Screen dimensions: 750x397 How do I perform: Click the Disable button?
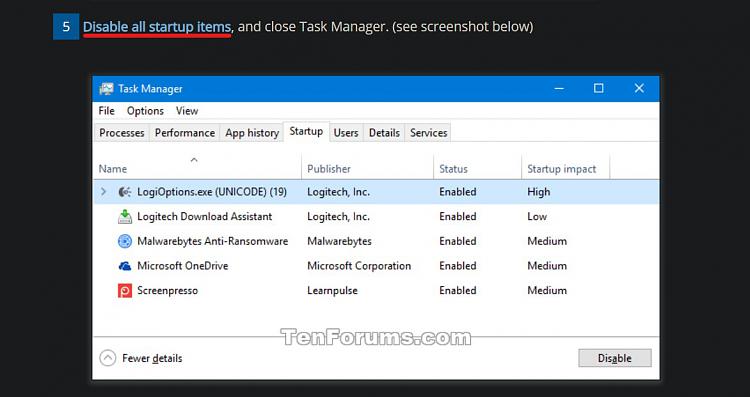point(615,358)
